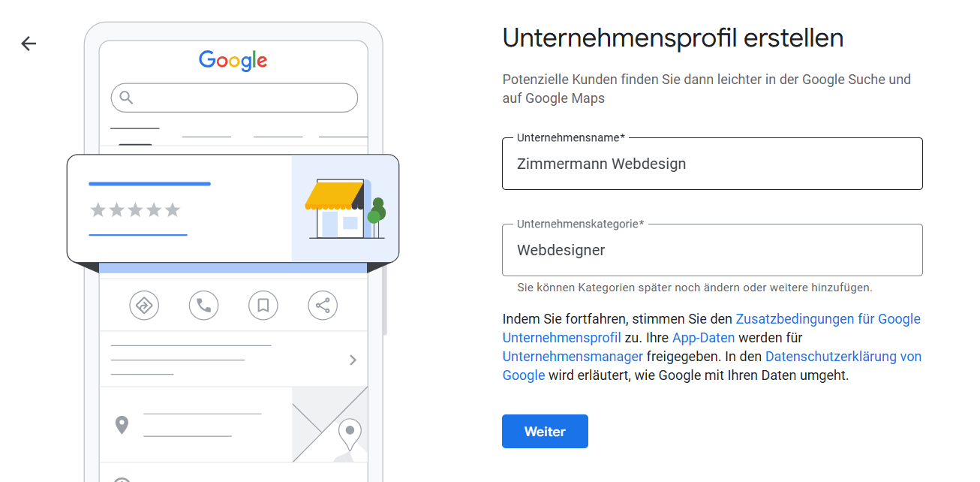The width and height of the screenshot is (980, 482).
Task: Click the first star in the rating row
Action: coord(98,210)
